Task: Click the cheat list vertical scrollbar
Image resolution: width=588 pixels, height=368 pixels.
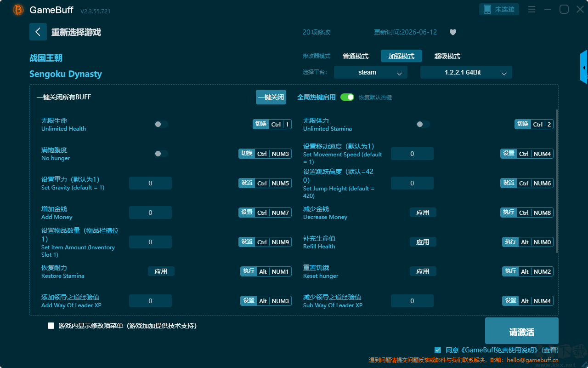Action: pyautogui.click(x=557, y=181)
